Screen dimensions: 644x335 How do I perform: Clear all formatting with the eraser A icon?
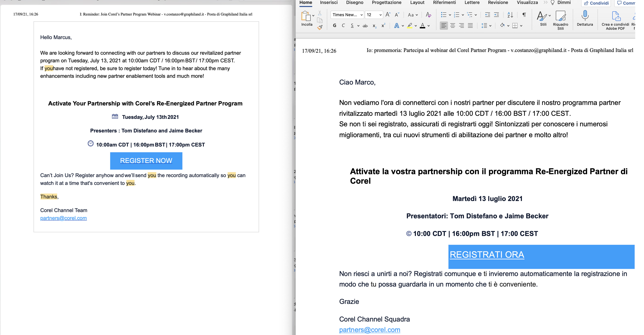(428, 15)
